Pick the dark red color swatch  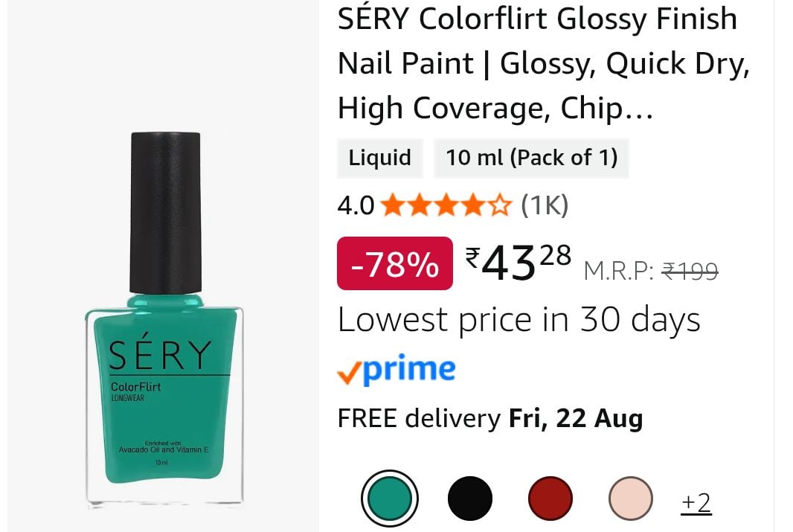tap(550, 499)
